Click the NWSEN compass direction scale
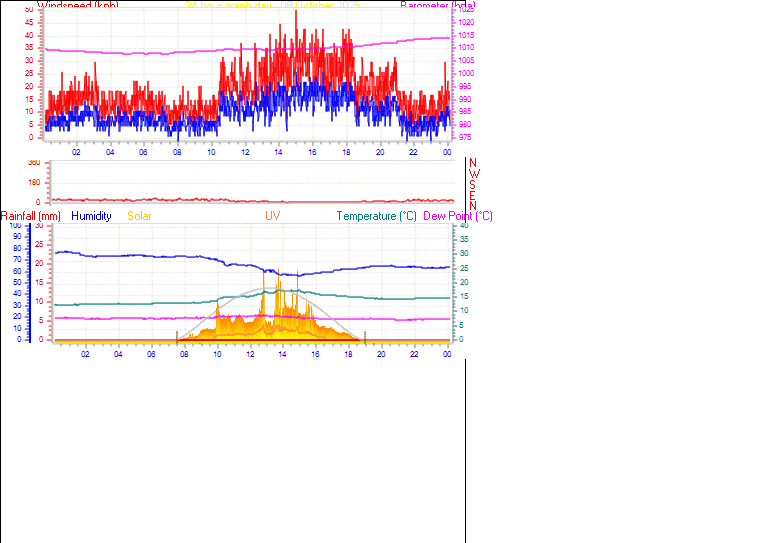This screenshot has width=761, height=543. pos(473,183)
